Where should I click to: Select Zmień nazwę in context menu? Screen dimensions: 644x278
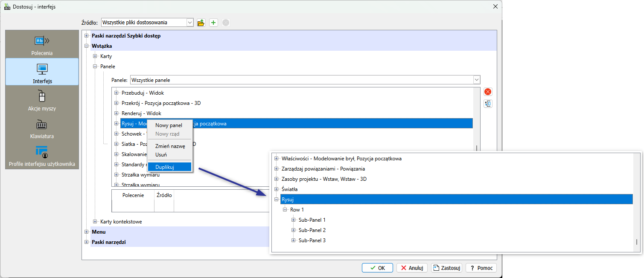[170, 146]
